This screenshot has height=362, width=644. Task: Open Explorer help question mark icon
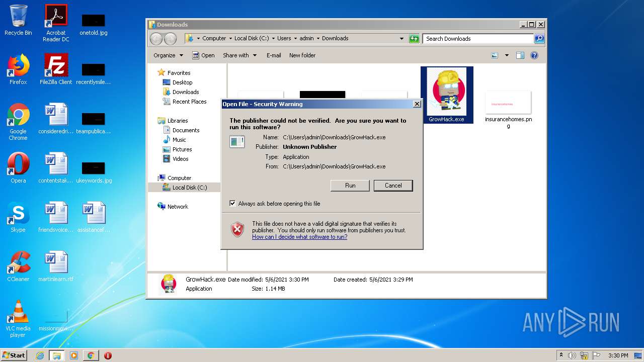click(x=534, y=55)
